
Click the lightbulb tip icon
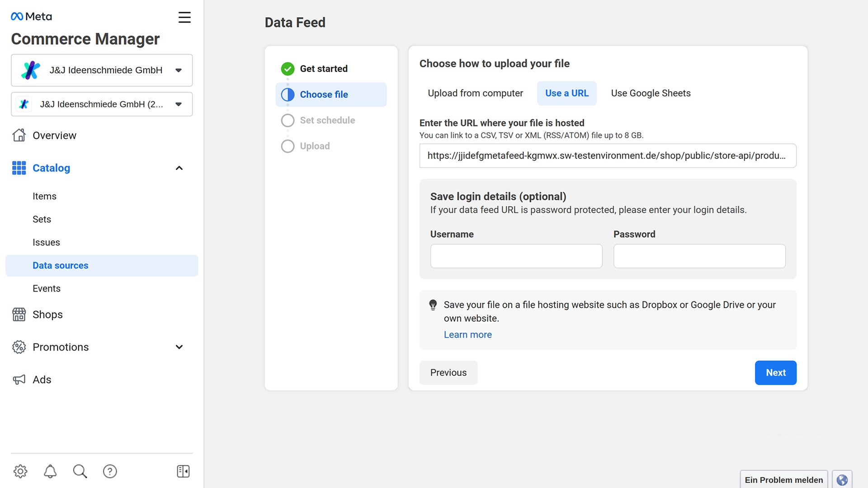433,305
